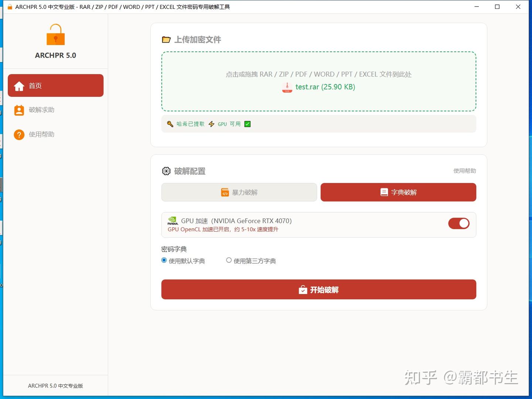Click the ARCHPR orange padlock logo
532x399 pixels.
point(55,34)
